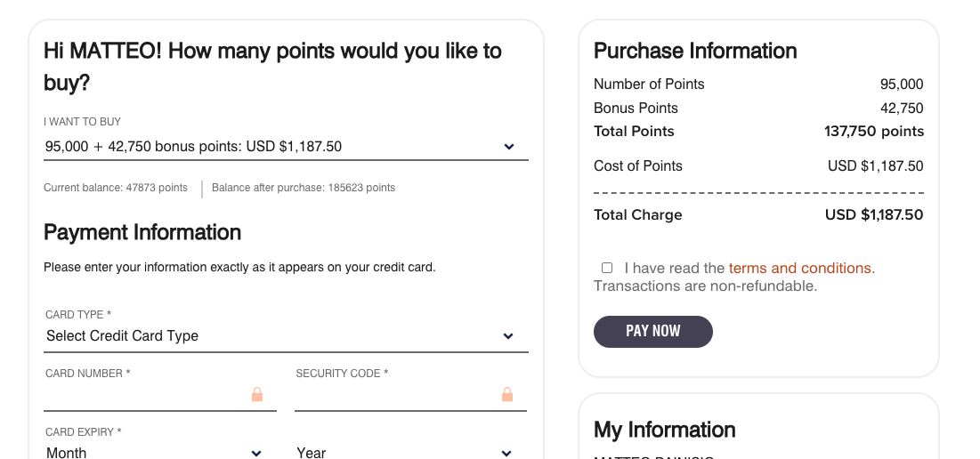Expand the Year expiry dropdown
Viewport: 980px width, 459px height.
(x=410, y=453)
